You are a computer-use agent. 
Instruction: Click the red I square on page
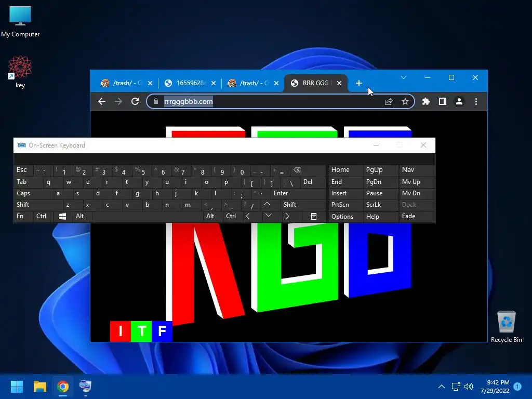tap(121, 331)
